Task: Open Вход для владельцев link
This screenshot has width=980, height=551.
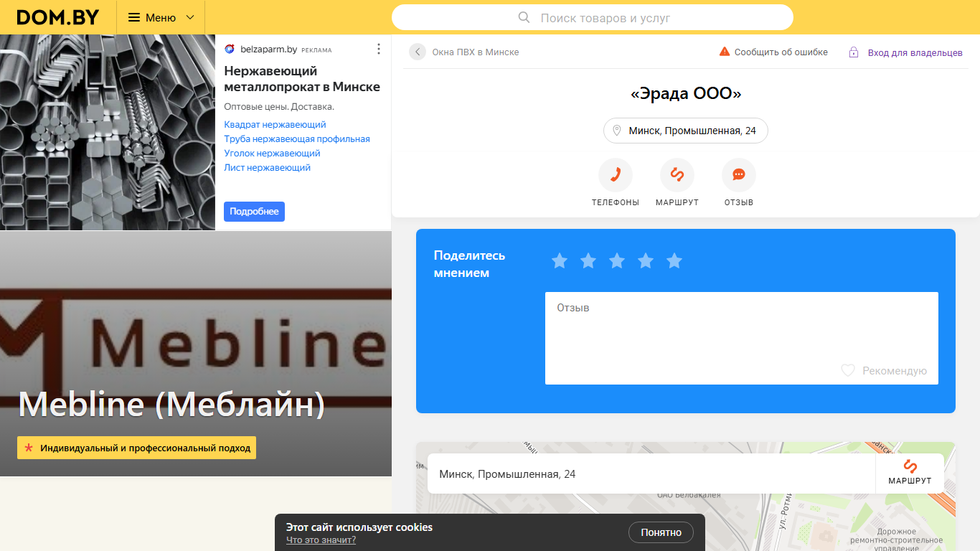Action: point(915,52)
